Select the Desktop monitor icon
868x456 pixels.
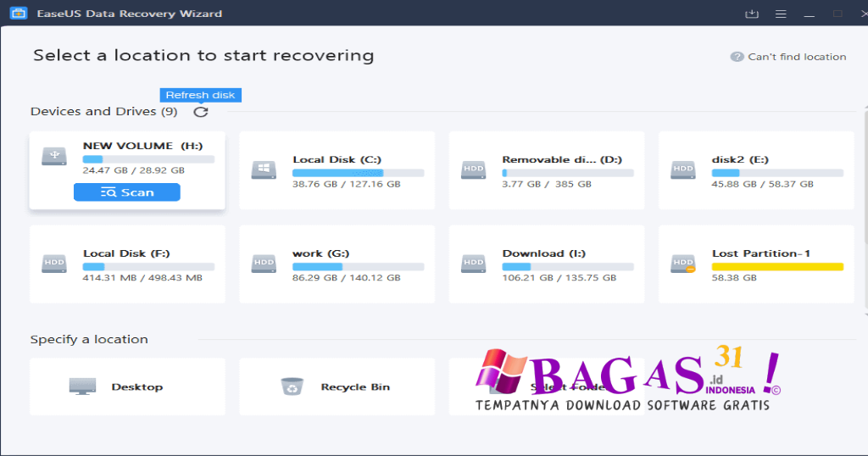click(82, 386)
